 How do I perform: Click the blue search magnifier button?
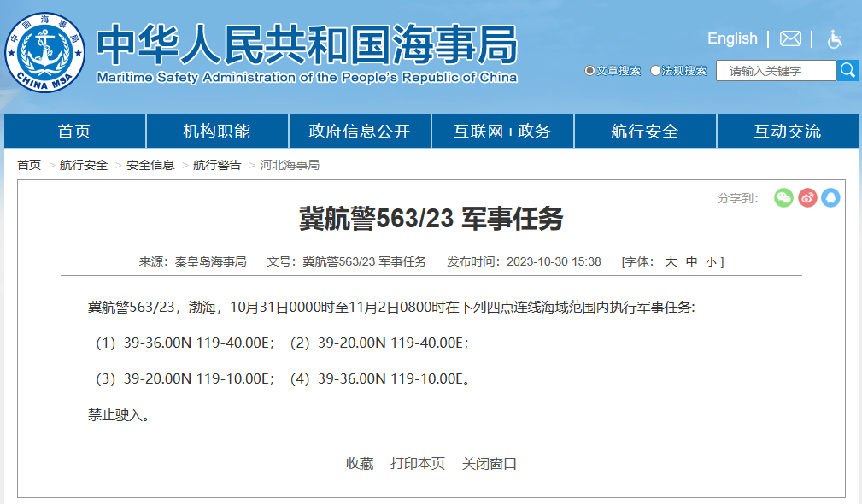(x=847, y=70)
